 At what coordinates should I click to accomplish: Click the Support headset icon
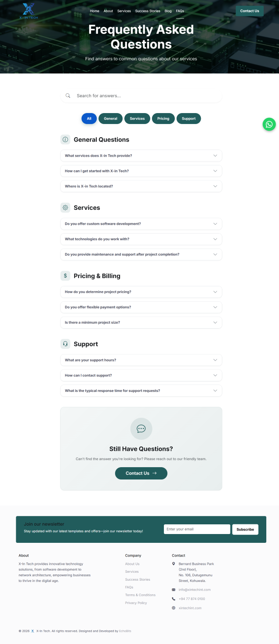65,344
